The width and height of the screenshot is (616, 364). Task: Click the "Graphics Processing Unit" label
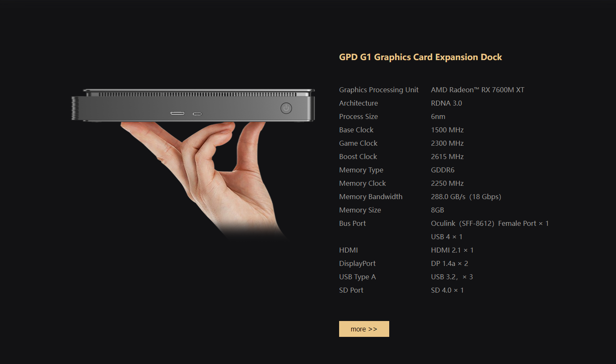(x=378, y=90)
